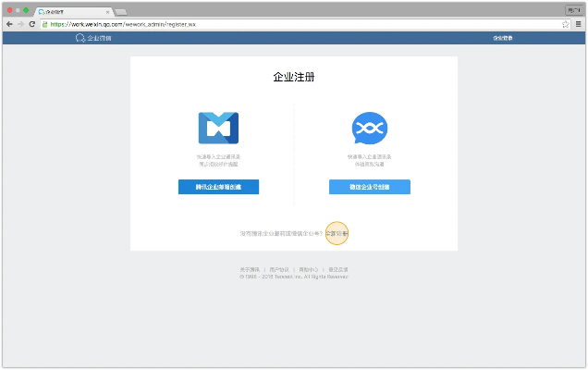Click the browser user profile button
The width and height of the screenshot is (588, 370).
click(x=574, y=10)
